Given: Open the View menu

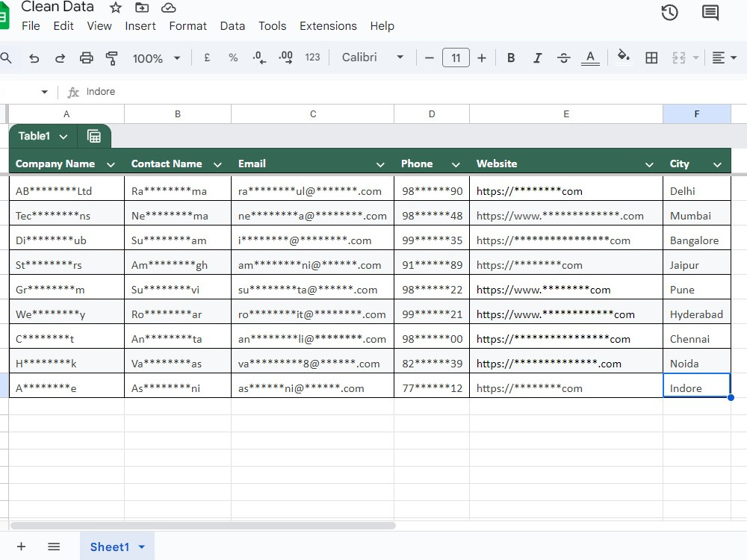Looking at the screenshot, I should tap(99, 25).
